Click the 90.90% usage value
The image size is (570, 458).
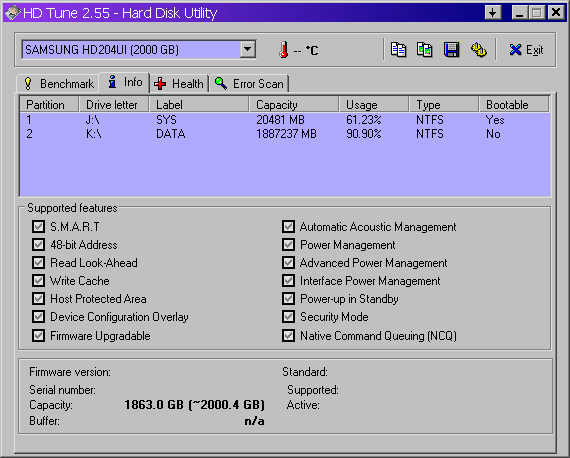pos(364,134)
